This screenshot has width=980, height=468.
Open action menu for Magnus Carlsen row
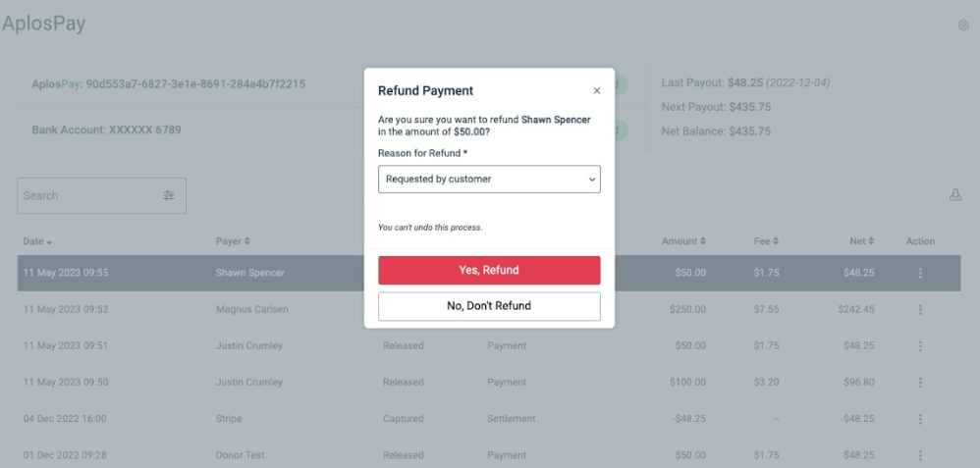[x=920, y=309]
